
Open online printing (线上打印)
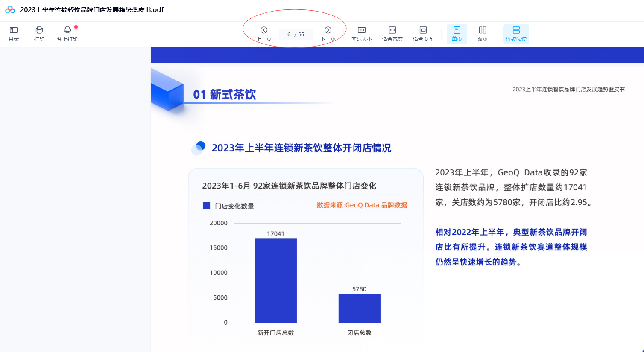(67, 34)
